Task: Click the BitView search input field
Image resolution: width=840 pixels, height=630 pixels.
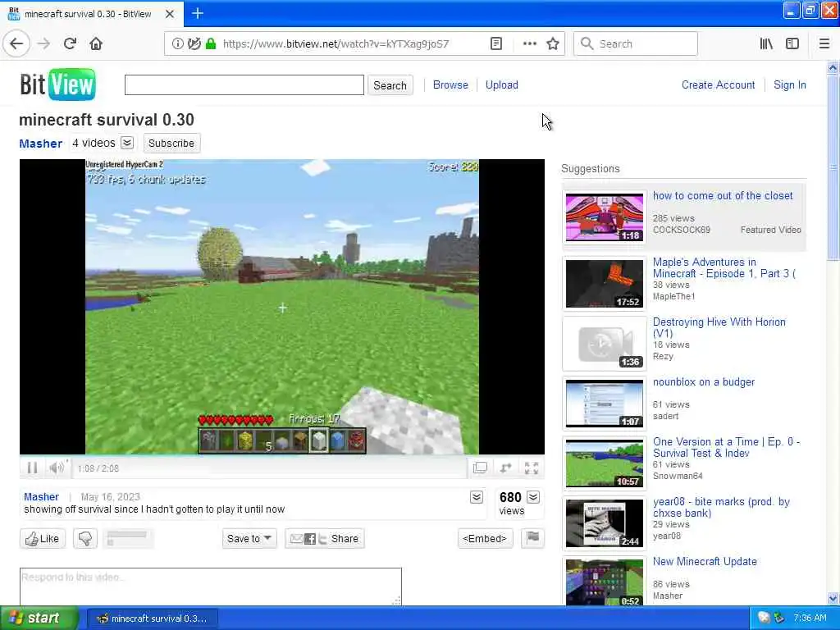Action: tap(244, 84)
